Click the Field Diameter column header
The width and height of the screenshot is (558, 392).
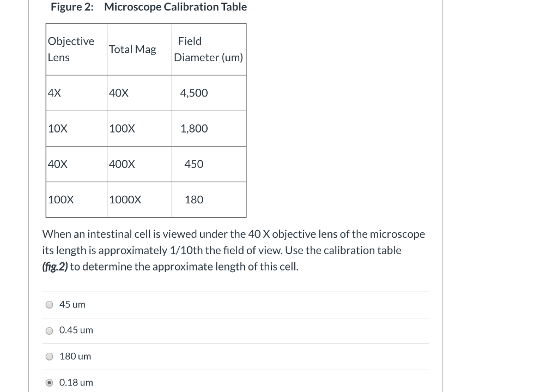tap(208, 49)
